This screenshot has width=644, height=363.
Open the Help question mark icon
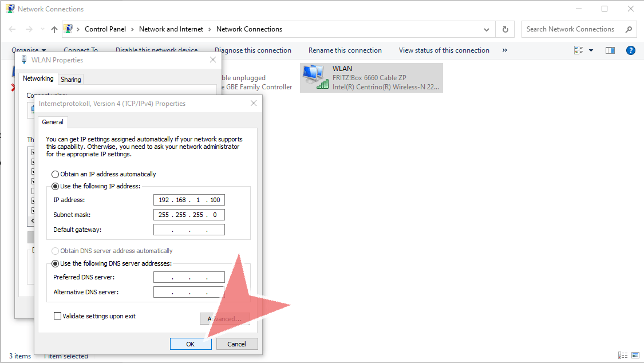[631, 50]
